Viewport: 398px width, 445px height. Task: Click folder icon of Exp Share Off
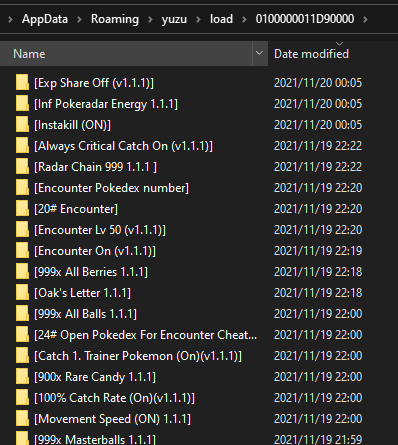tap(22, 83)
